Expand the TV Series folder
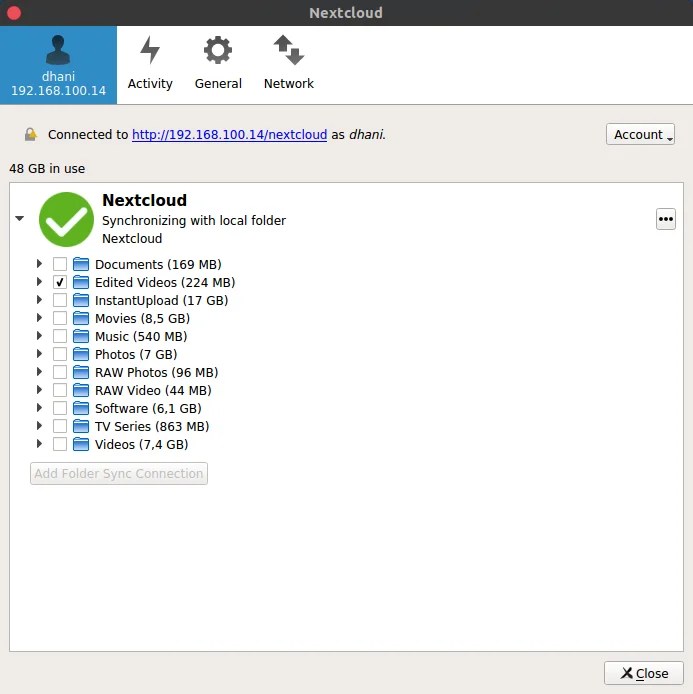The width and height of the screenshot is (693, 694). point(39,426)
